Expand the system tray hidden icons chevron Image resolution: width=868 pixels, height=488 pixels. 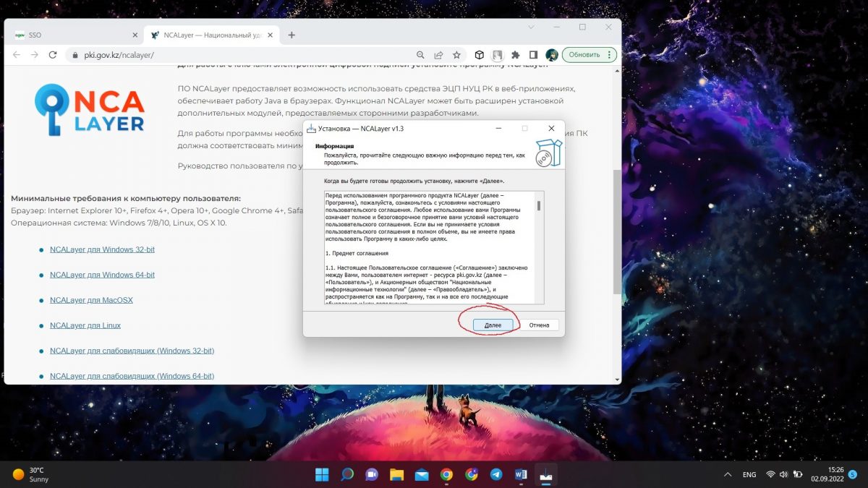pyautogui.click(x=726, y=474)
